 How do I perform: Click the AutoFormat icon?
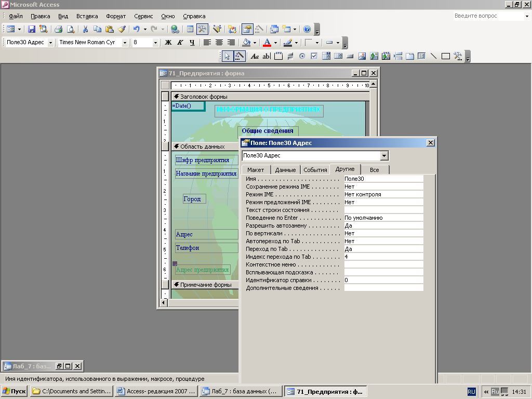point(217,29)
